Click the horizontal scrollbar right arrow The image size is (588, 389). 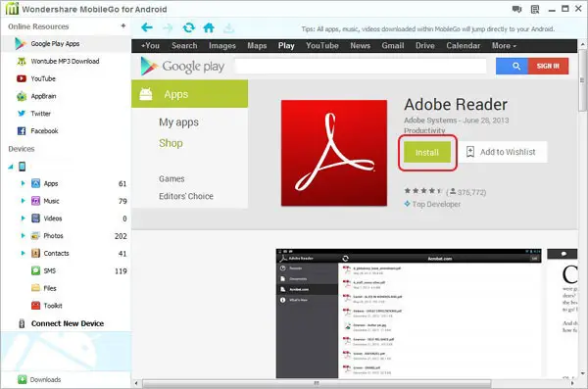[x=572, y=383]
